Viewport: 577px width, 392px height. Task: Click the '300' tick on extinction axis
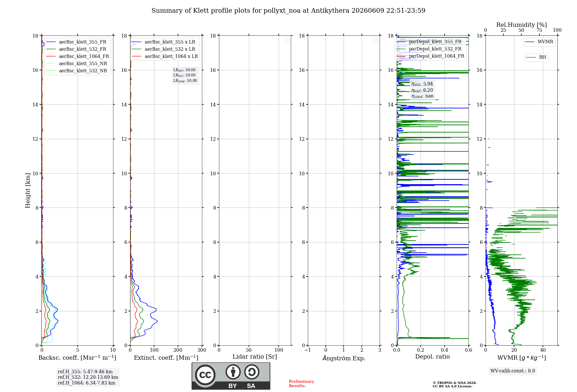[202, 350]
